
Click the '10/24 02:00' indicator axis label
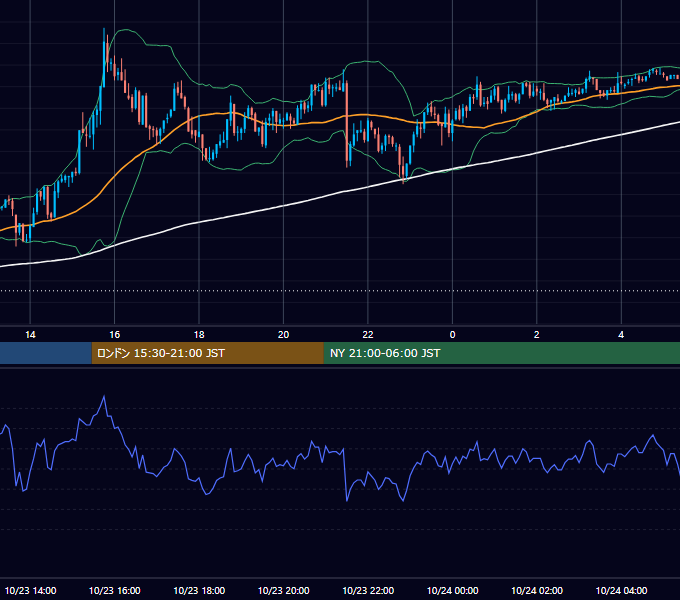click(x=536, y=590)
